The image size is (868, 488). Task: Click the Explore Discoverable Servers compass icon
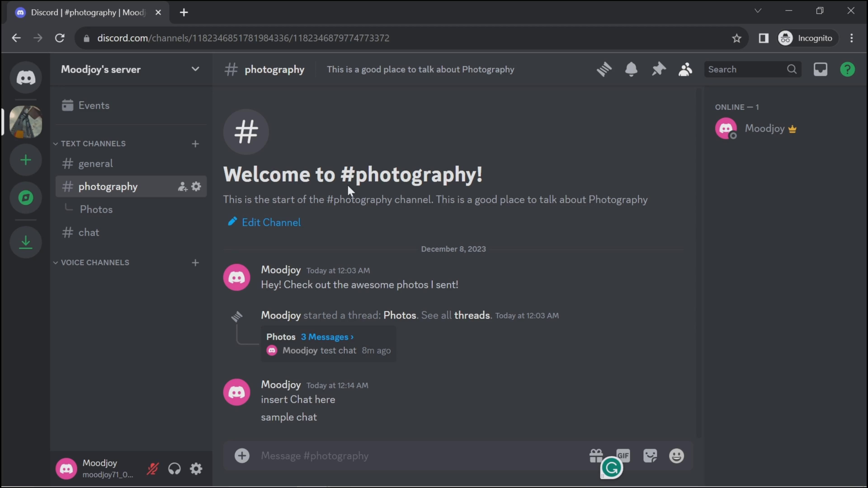click(26, 198)
